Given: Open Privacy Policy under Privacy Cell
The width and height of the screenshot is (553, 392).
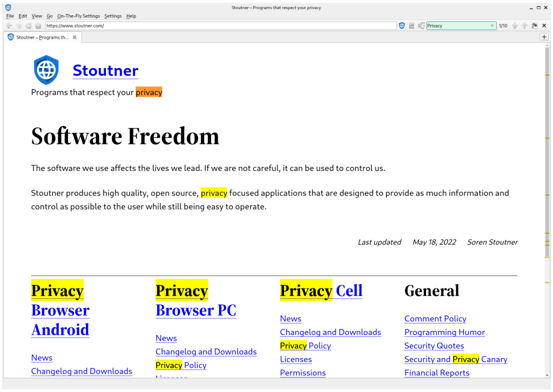Looking at the screenshot, I should pyautogui.click(x=306, y=346).
